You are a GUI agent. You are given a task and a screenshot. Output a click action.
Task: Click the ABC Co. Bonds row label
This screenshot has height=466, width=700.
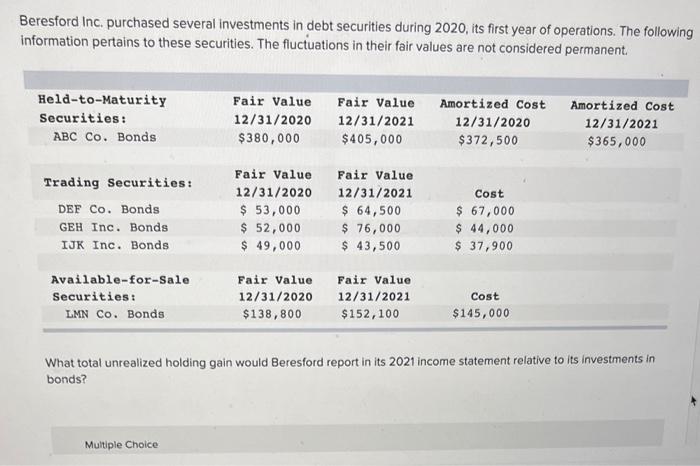[x=104, y=137]
